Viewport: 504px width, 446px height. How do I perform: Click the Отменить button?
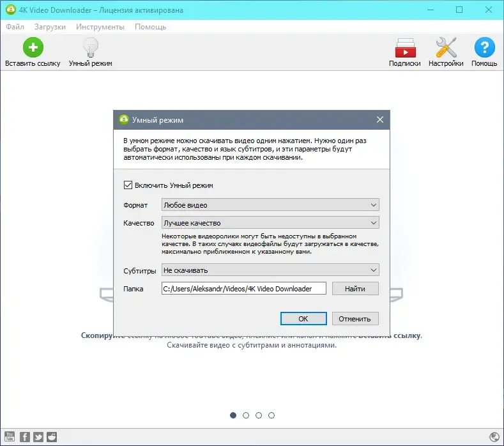point(355,318)
